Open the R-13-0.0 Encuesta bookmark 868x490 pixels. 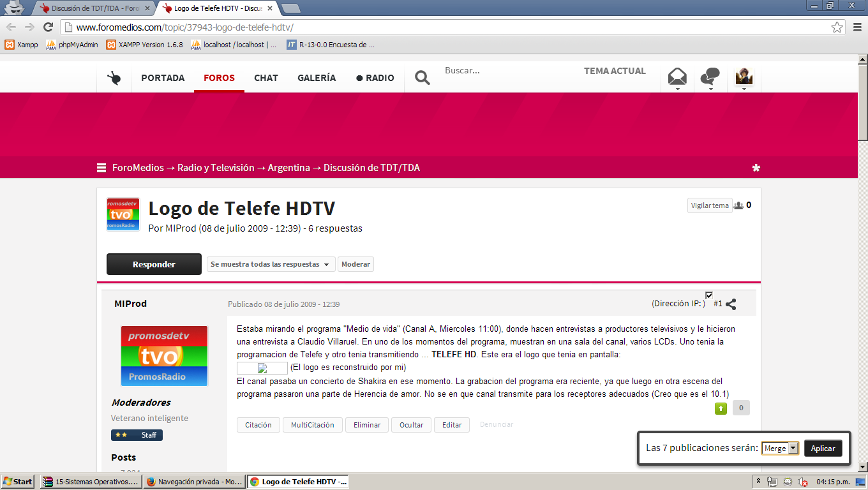[x=331, y=45]
